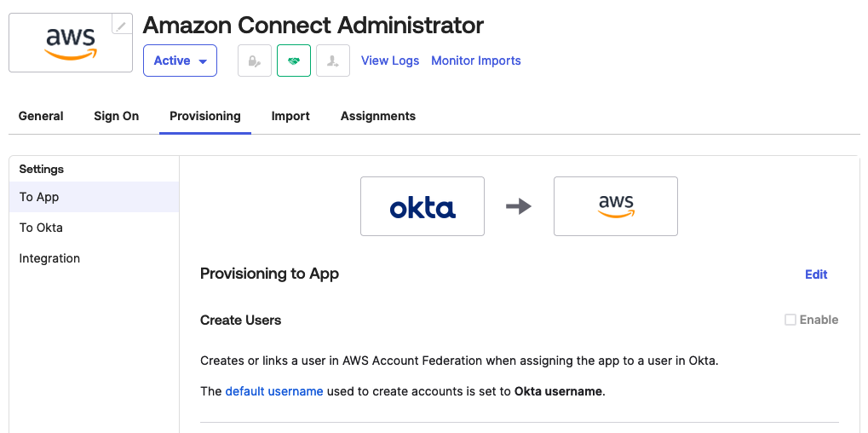Follow the default username link
This screenshot has height=433, width=868.
(x=274, y=391)
